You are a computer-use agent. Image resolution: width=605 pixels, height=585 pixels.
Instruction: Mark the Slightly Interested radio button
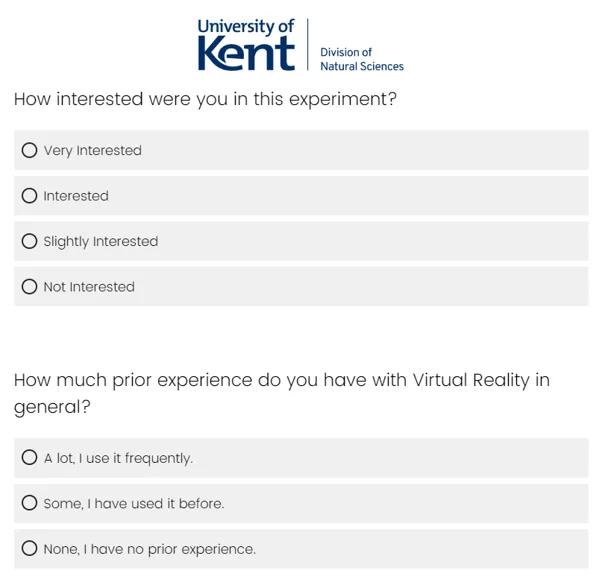pyautogui.click(x=30, y=242)
